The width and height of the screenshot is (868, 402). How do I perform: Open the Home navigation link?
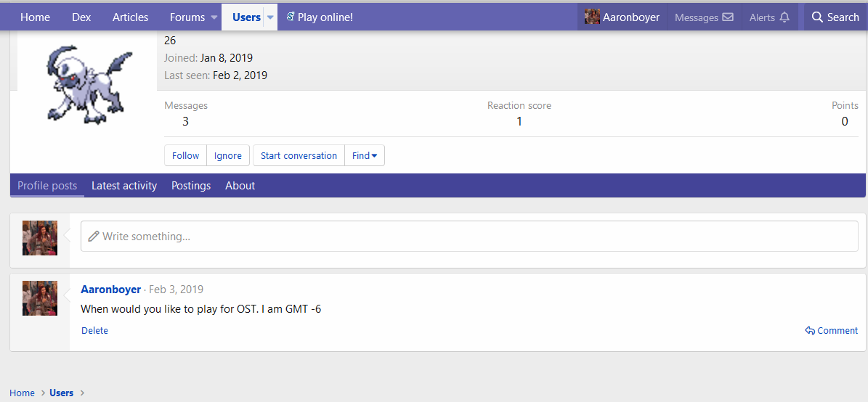tap(35, 17)
